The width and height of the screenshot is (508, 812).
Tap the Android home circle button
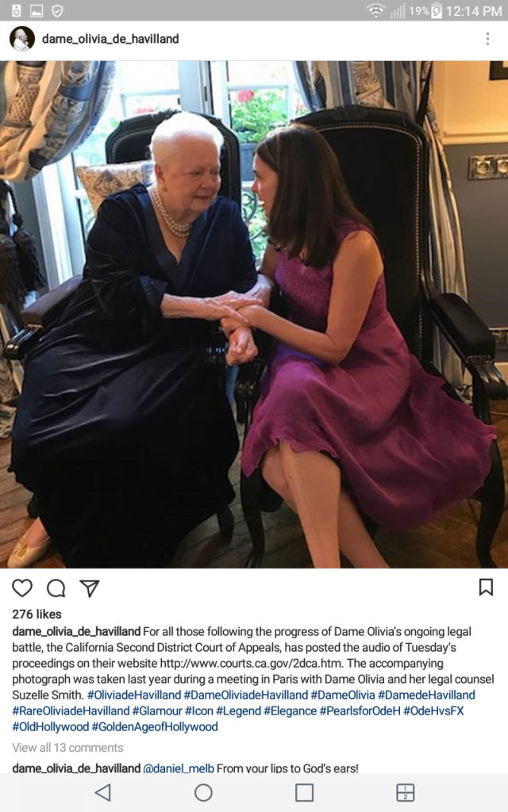(203, 792)
